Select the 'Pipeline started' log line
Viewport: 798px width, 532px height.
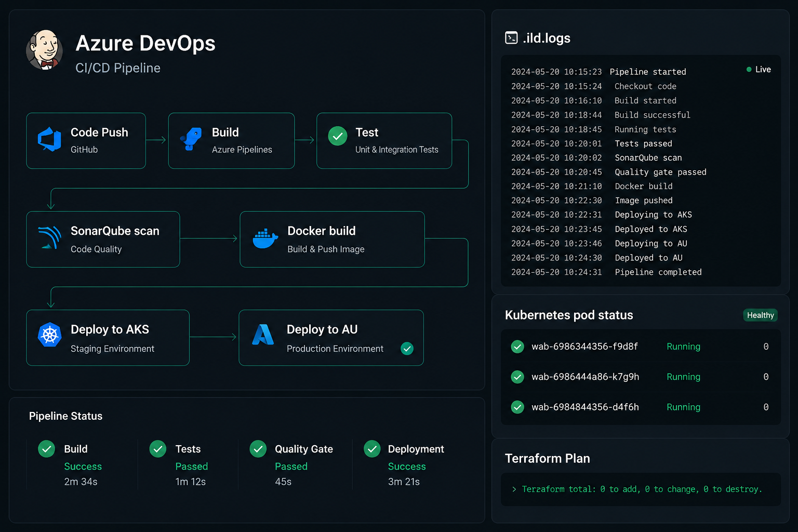point(598,72)
